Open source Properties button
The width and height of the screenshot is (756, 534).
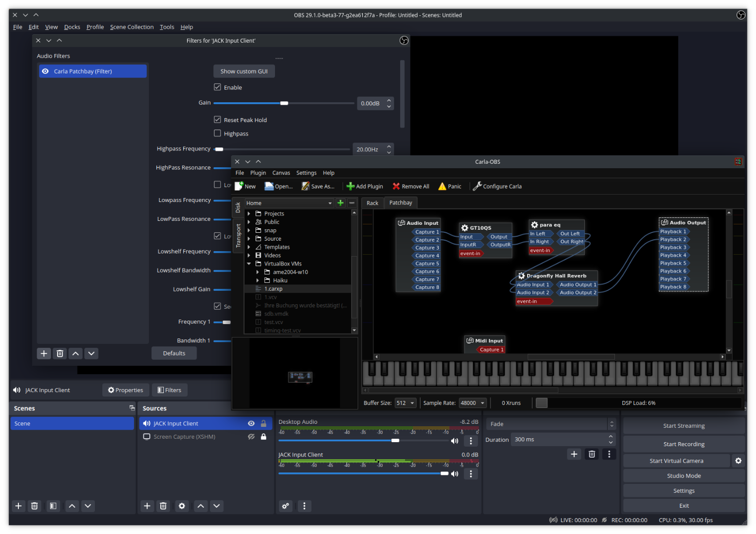[126, 390]
